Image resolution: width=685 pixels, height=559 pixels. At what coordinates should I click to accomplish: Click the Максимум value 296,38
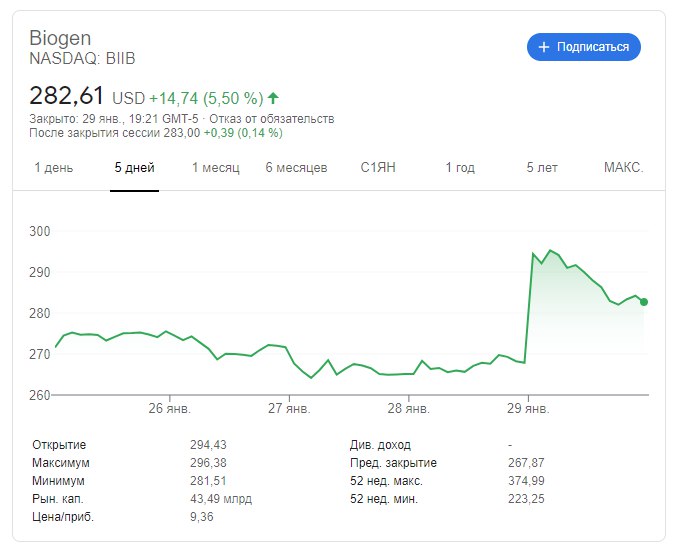tap(208, 463)
